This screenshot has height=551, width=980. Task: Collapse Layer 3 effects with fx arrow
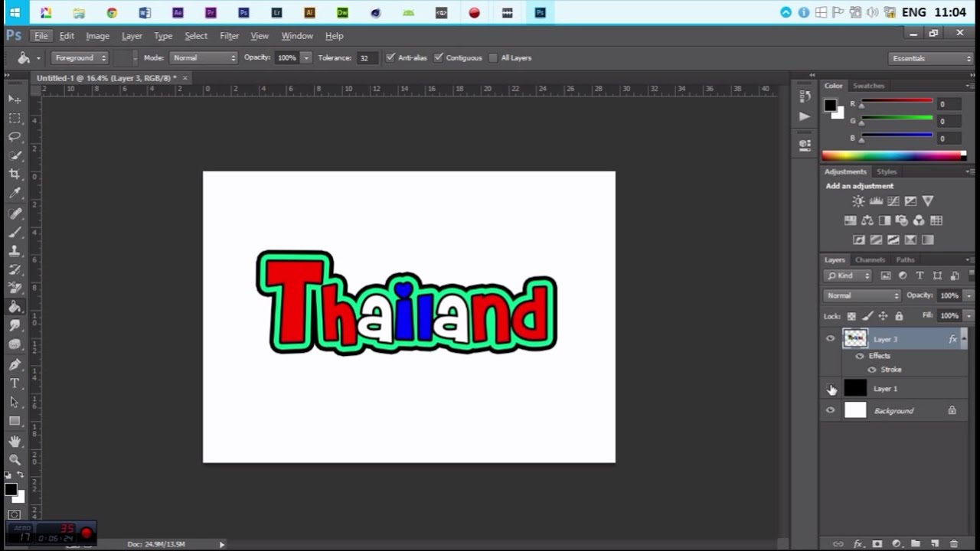(963, 338)
